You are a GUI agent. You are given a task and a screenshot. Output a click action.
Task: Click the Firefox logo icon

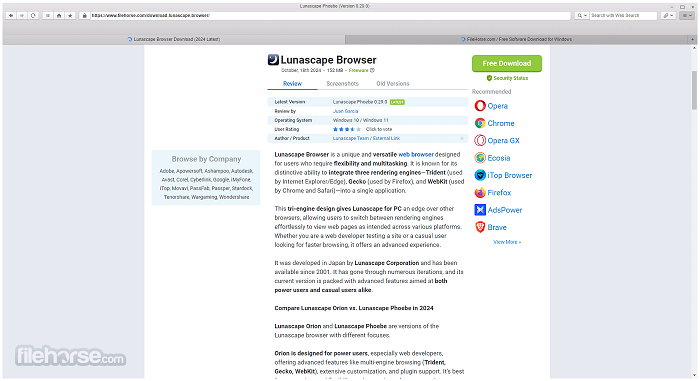coord(480,193)
